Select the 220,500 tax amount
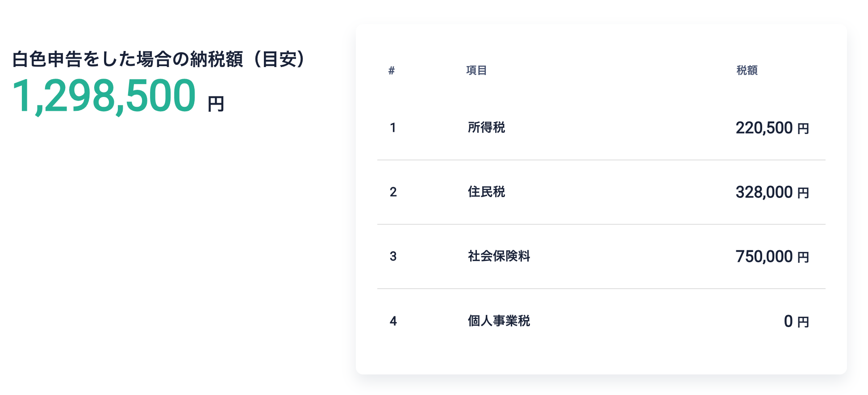Screen dimensions: 868x395 [x=764, y=128]
